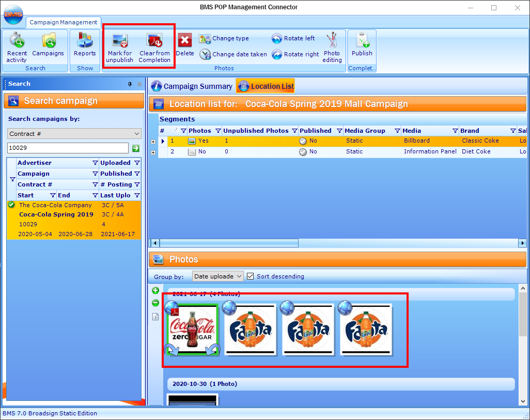
Task: Select the second Fanta photo thumbnail
Action: coord(308,329)
